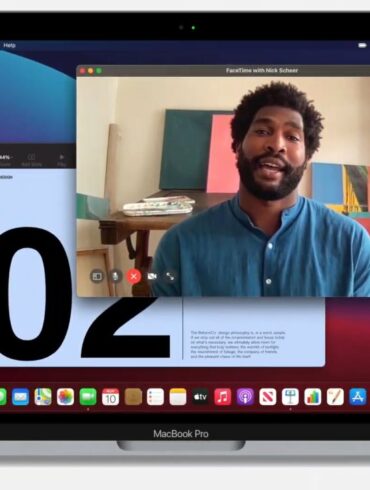The image size is (370, 490).
Task: Launch App Store from the Dock
Action: (358, 397)
